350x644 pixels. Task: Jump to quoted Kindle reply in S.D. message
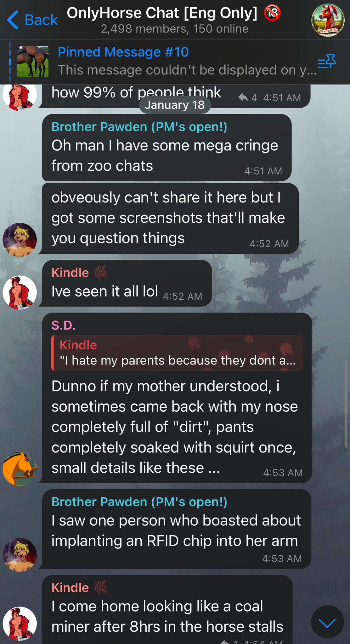point(177,353)
